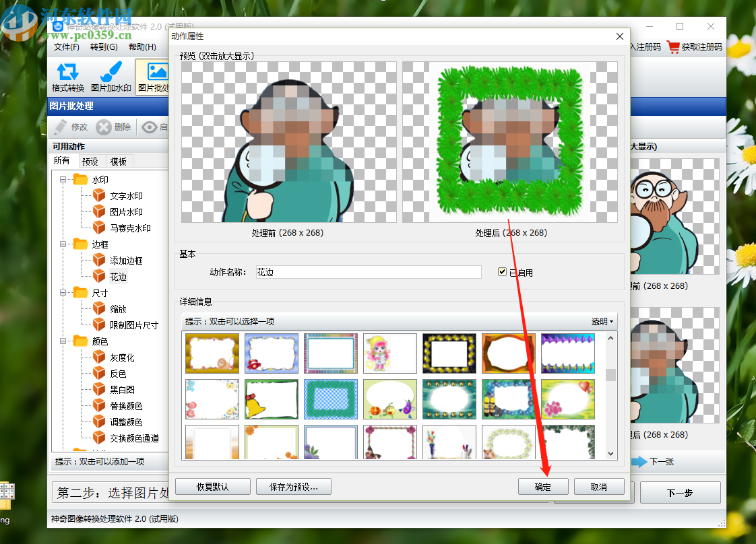Collapse the 边框 folder node
Viewport: 756px width, 544px height.
coord(63,244)
